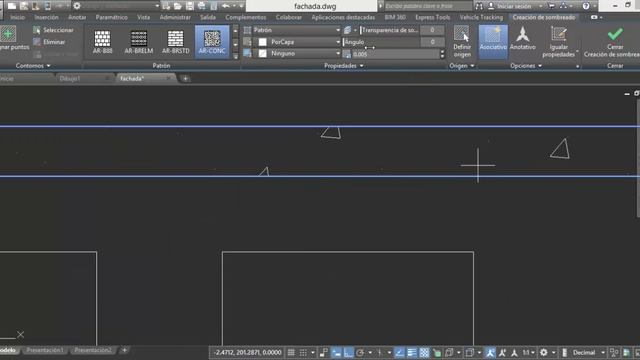The image size is (640, 360).
Task: Open the Decimal units dropdown
Action: [x=589, y=352]
